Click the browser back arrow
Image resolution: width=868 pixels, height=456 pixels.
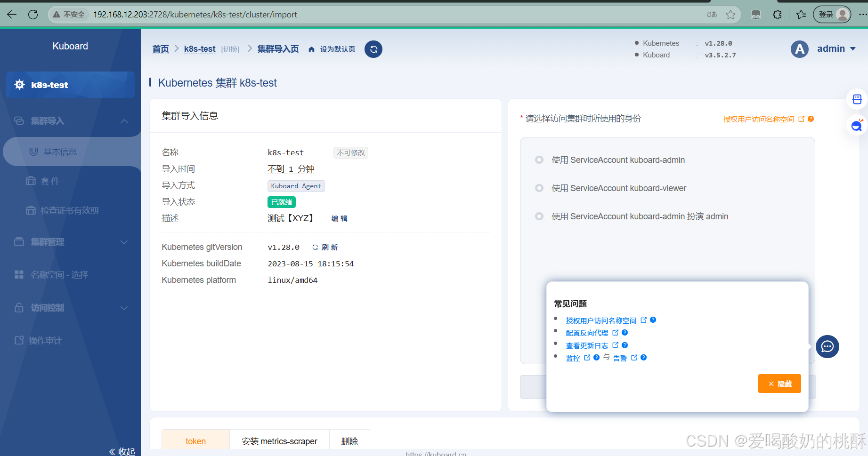pyautogui.click(x=12, y=15)
